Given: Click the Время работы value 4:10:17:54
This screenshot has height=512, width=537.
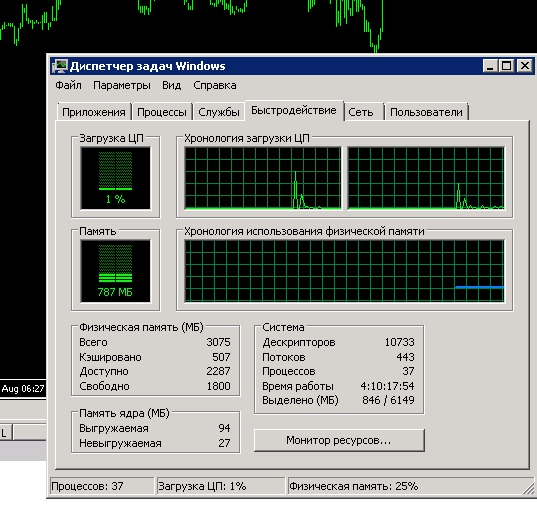Looking at the screenshot, I should point(387,386).
